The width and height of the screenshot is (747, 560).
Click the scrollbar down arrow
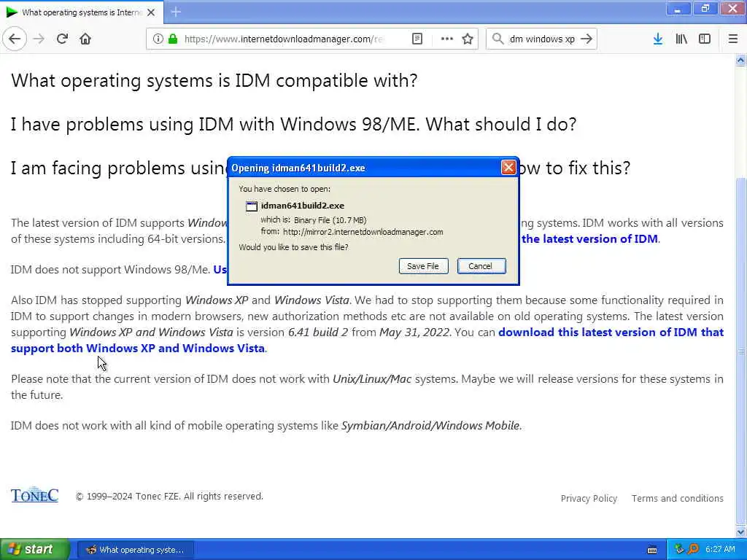(741, 532)
